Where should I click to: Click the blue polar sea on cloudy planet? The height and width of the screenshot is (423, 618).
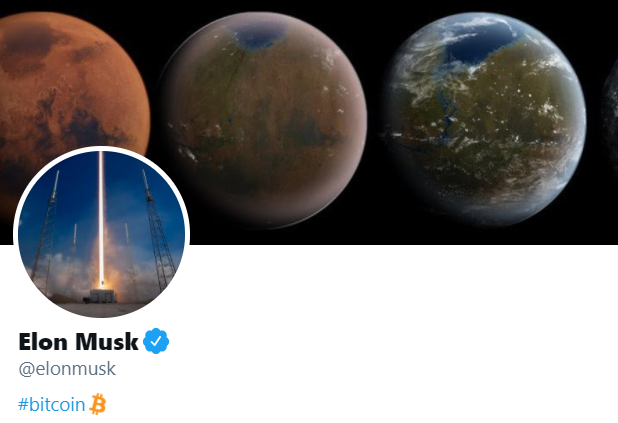click(479, 43)
